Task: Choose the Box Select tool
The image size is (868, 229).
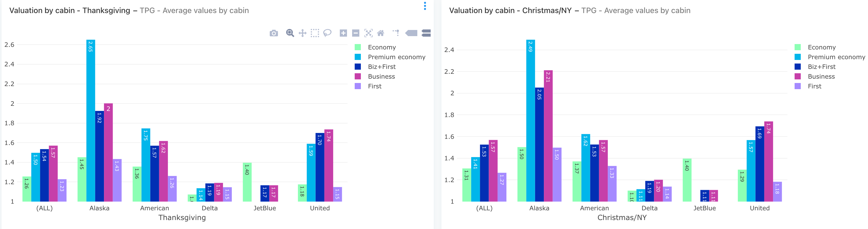Action: (x=315, y=33)
